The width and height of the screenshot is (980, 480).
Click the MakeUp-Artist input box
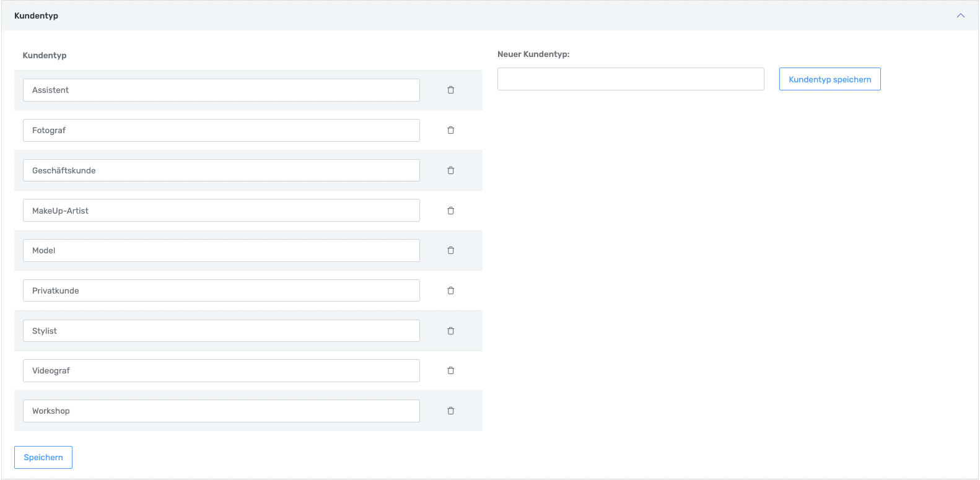[221, 211]
